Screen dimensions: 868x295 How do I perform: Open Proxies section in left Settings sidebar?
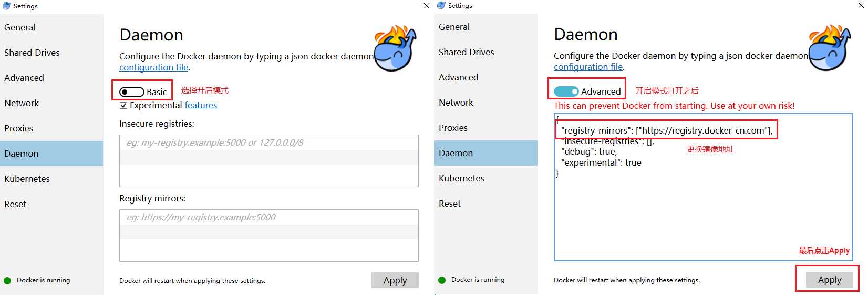(x=51, y=128)
